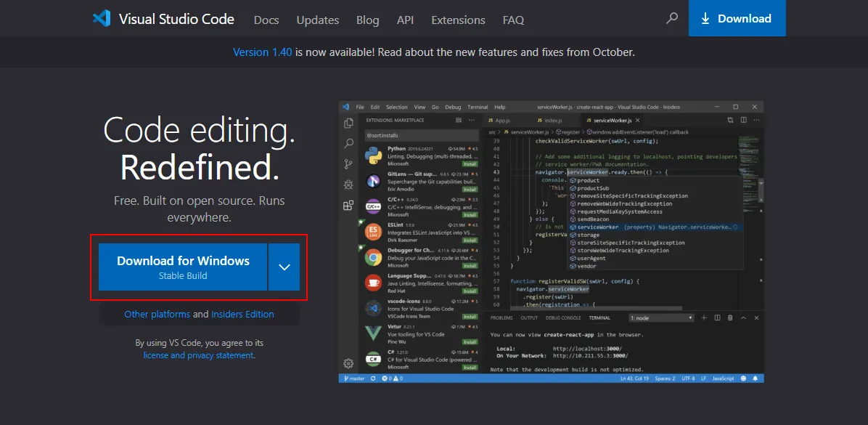Image resolution: width=868 pixels, height=425 pixels.
Task: Maximize the terminal panel with the chevron
Action: pyautogui.click(x=743, y=318)
